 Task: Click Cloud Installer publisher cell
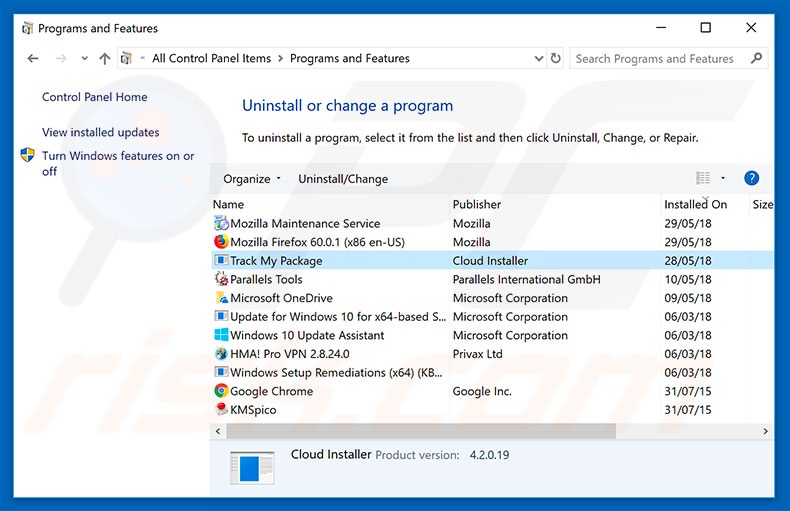pos(490,261)
